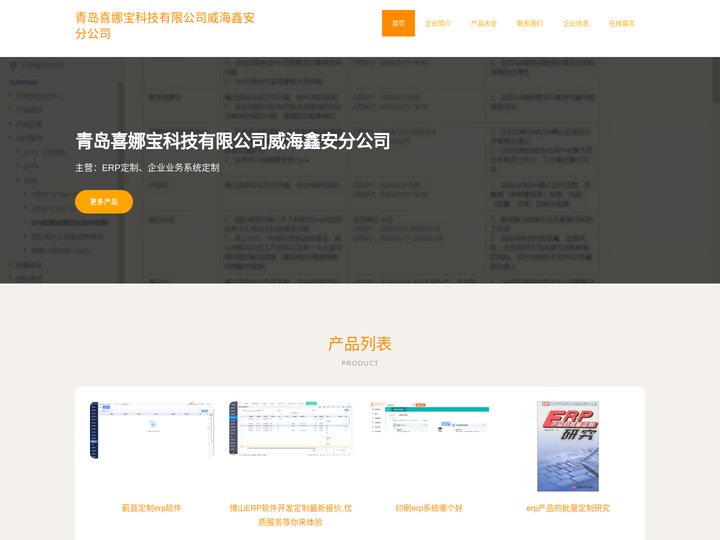Open the 蓟县定制erp软件 product link
The width and height of the screenshot is (720, 540).
[151, 508]
